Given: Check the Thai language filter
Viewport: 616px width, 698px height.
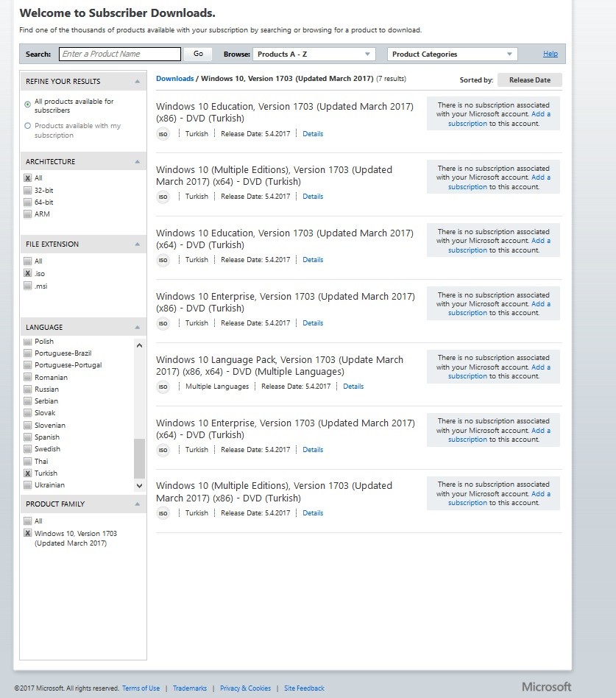Looking at the screenshot, I should point(27,461).
